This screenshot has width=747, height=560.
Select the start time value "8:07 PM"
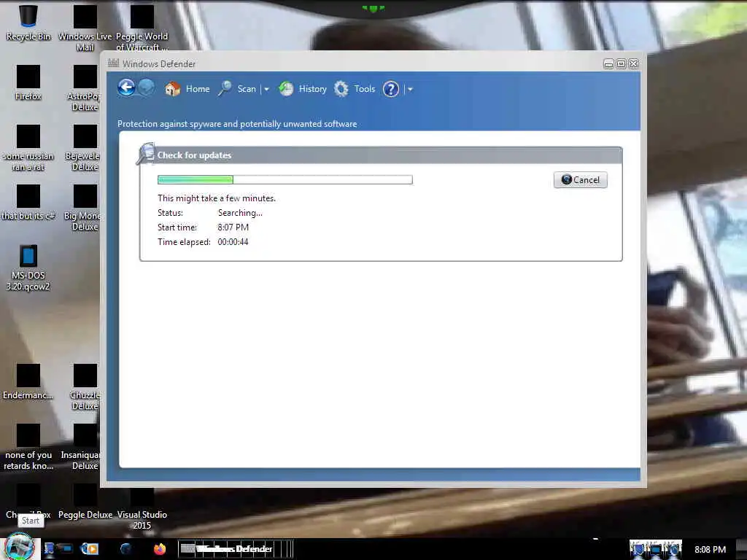click(233, 227)
